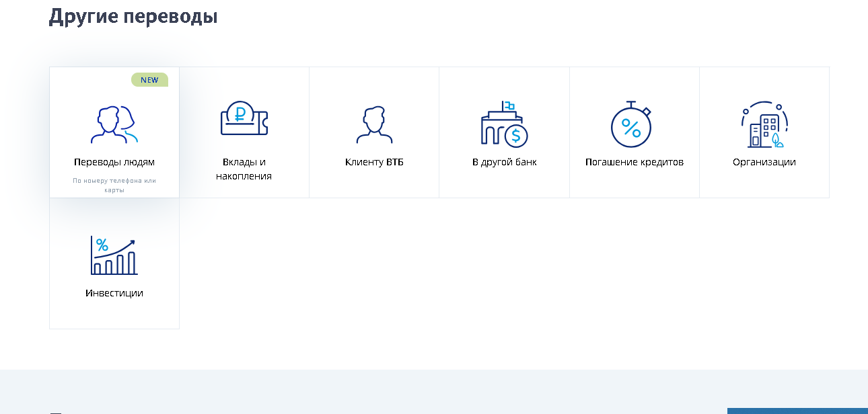
Task: Select the Организации text label
Action: (x=764, y=162)
